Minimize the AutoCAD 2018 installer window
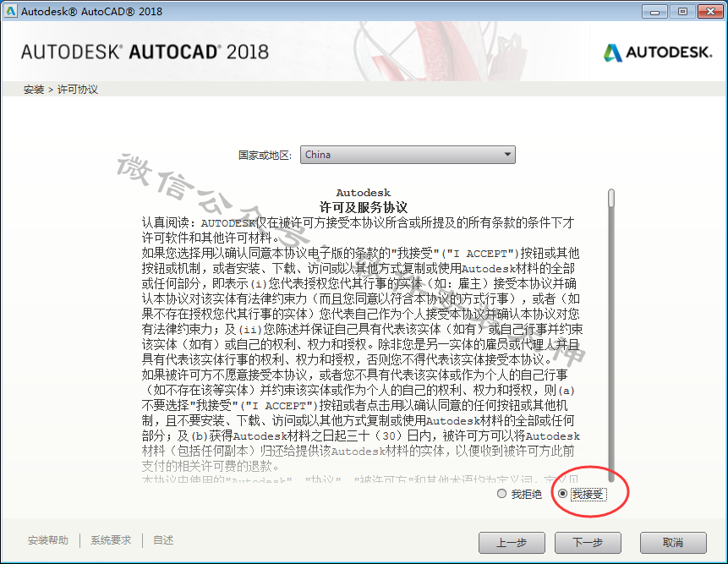 654,12
